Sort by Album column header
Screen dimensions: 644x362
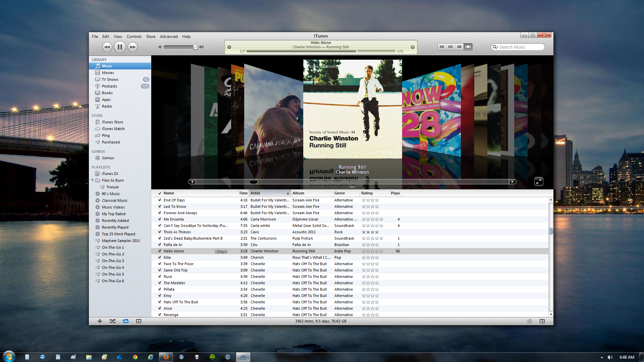click(x=312, y=193)
